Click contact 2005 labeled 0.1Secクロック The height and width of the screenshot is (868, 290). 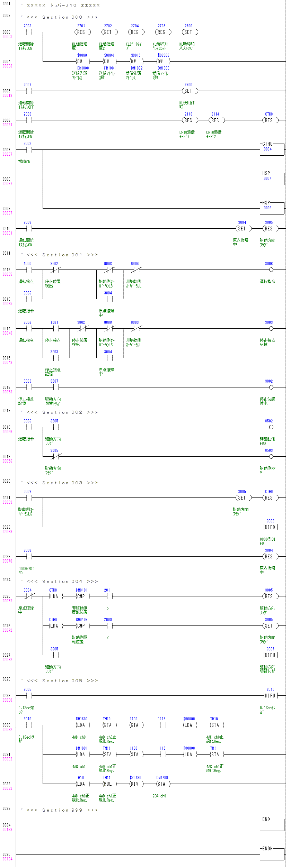pyautogui.click(x=29, y=696)
